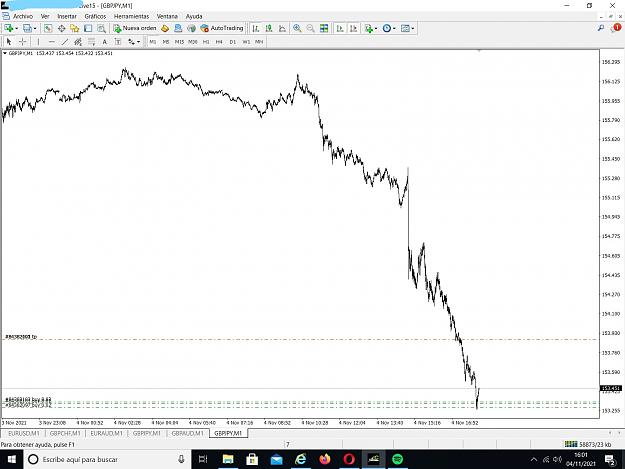The image size is (625, 469).
Task: Select the Crosshair tool
Action: coord(23,41)
